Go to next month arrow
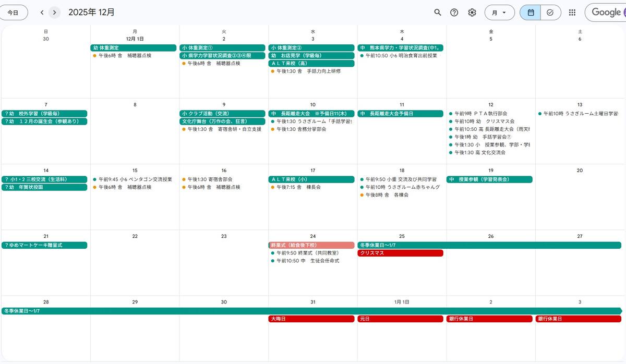The width and height of the screenshot is (626, 364). 54,13
